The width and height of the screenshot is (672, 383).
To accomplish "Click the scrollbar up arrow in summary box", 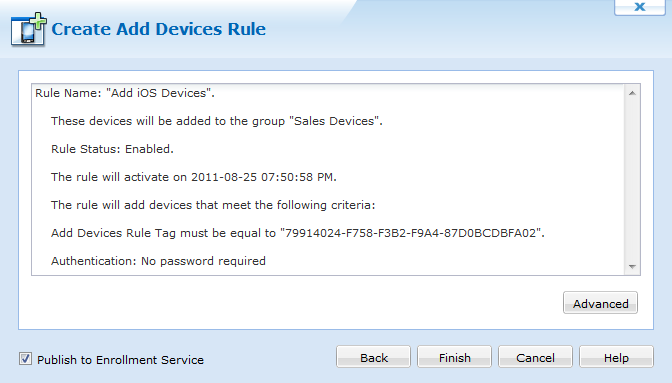I will point(632,93).
